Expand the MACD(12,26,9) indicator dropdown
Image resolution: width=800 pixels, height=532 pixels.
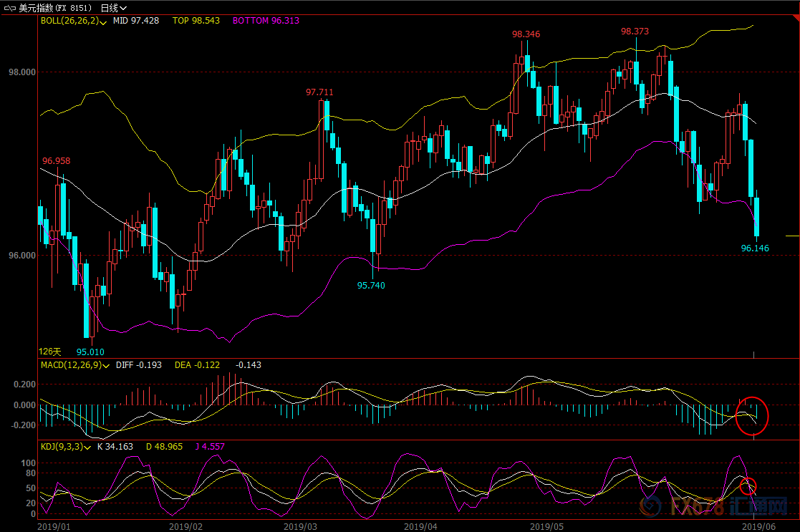[x=105, y=365]
